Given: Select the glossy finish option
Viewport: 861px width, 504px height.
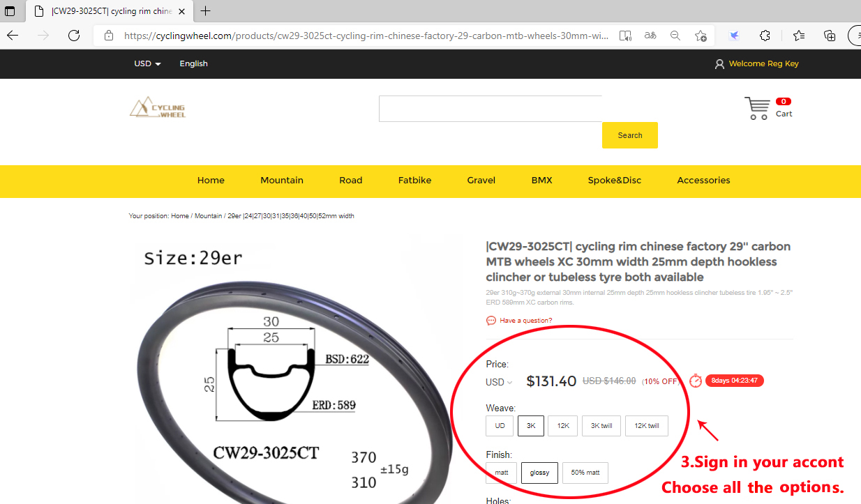Looking at the screenshot, I should [539, 473].
